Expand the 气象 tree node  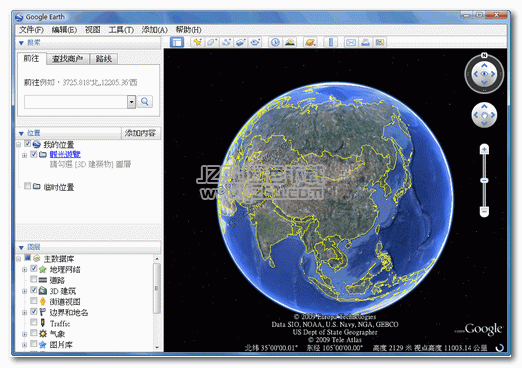[24, 334]
